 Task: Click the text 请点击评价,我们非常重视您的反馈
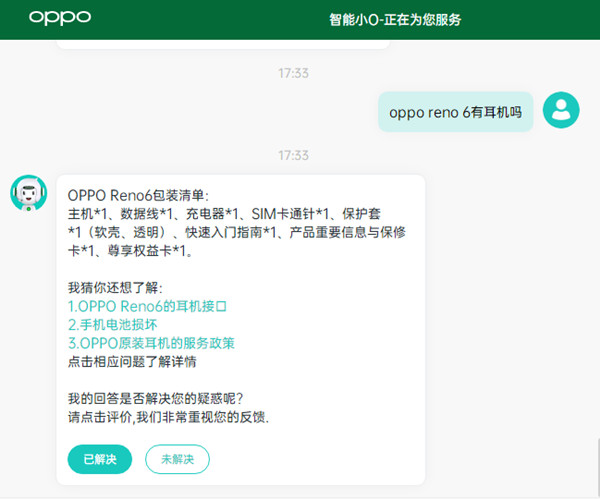tap(167, 417)
